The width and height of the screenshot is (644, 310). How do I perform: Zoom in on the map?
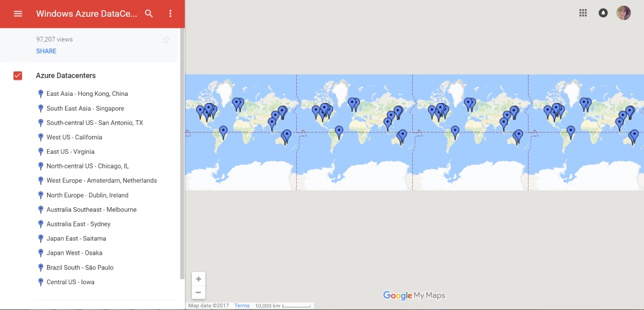[198, 278]
